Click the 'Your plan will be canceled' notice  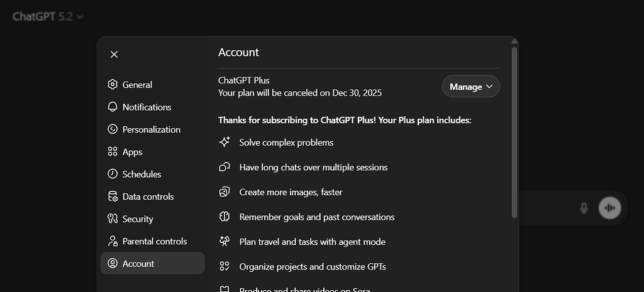(x=300, y=93)
